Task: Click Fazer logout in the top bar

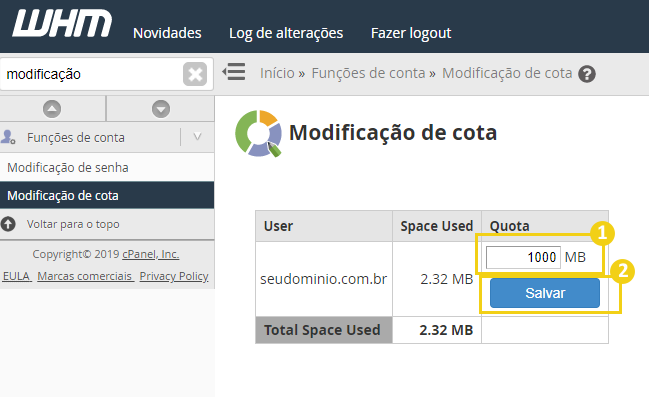Action: [x=411, y=33]
